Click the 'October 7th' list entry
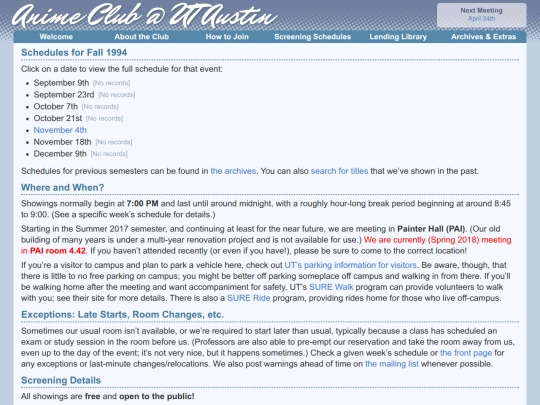This screenshot has height=405, width=540. point(56,106)
